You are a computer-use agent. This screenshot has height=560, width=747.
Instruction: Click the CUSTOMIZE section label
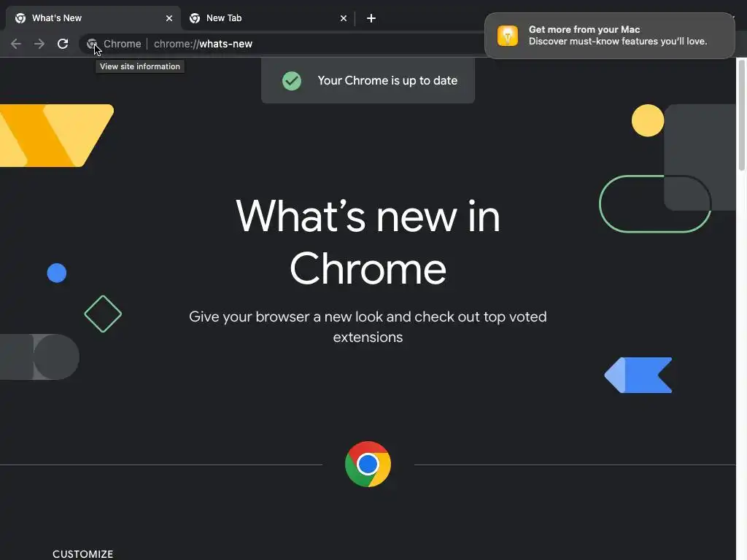point(83,554)
